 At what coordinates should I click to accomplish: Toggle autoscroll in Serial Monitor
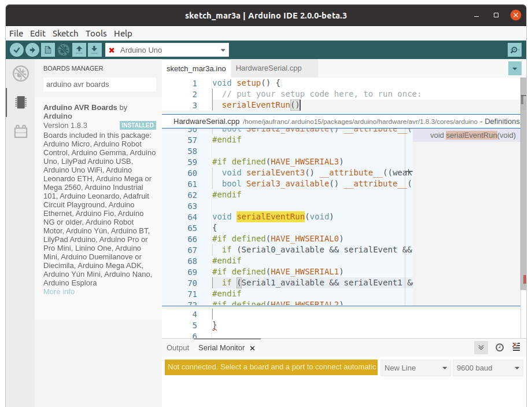[481, 347]
